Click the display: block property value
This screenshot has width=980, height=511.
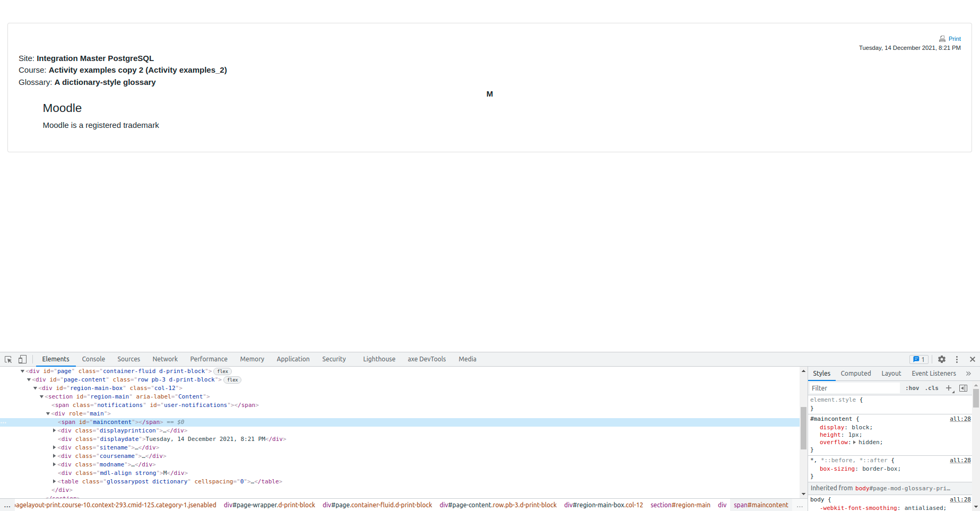pos(860,428)
